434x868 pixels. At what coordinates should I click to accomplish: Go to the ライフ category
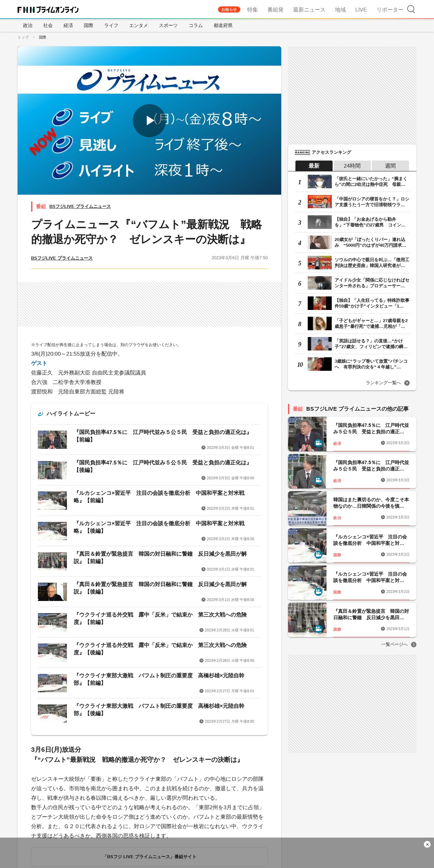tap(111, 25)
